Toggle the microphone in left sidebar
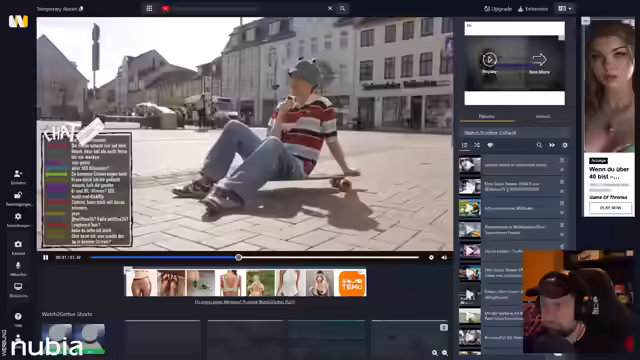 coord(18,266)
